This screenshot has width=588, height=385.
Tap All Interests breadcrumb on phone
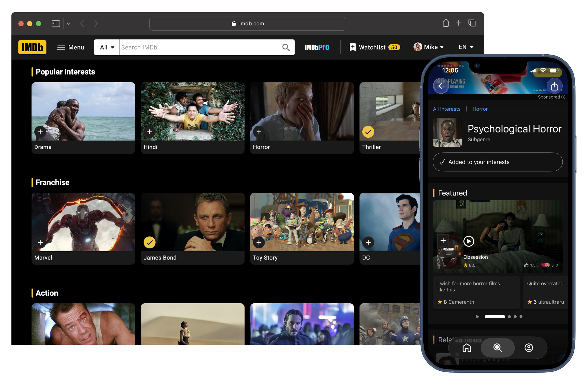click(x=447, y=109)
